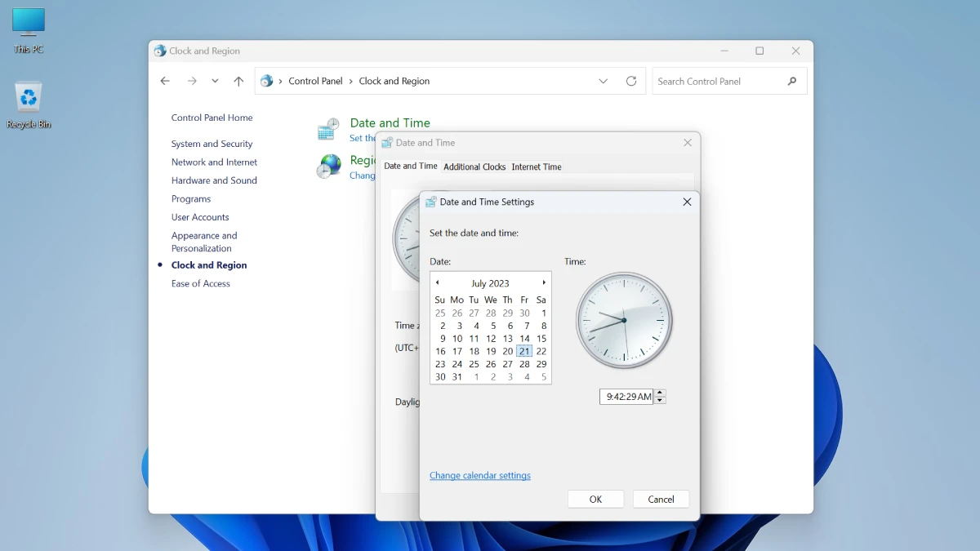Select the Recycle Bin desktop icon

pos(29,105)
